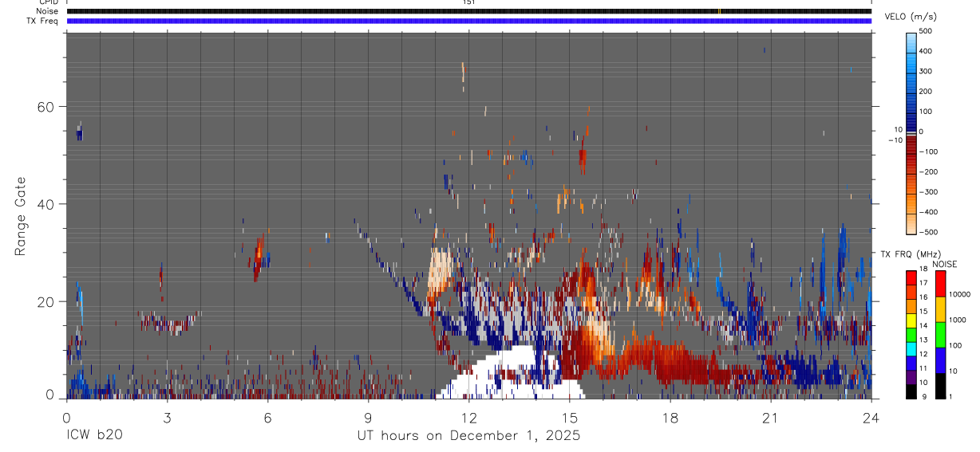The image size is (980, 452).
Task: Click the 500 label atop velocity scale
Action: click(x=927, y=31)
